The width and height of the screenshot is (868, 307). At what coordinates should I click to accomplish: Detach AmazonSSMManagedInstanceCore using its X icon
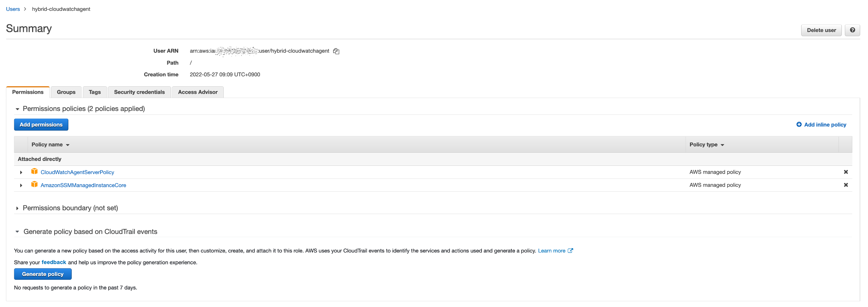[846, 185]
